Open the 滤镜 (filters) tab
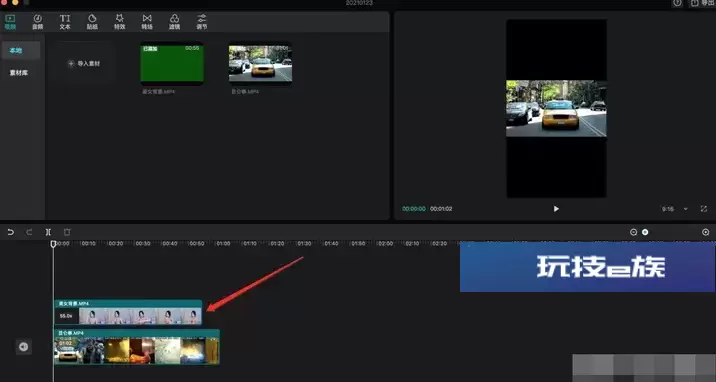Screen dimensions: 716x382 click(174, 21)
